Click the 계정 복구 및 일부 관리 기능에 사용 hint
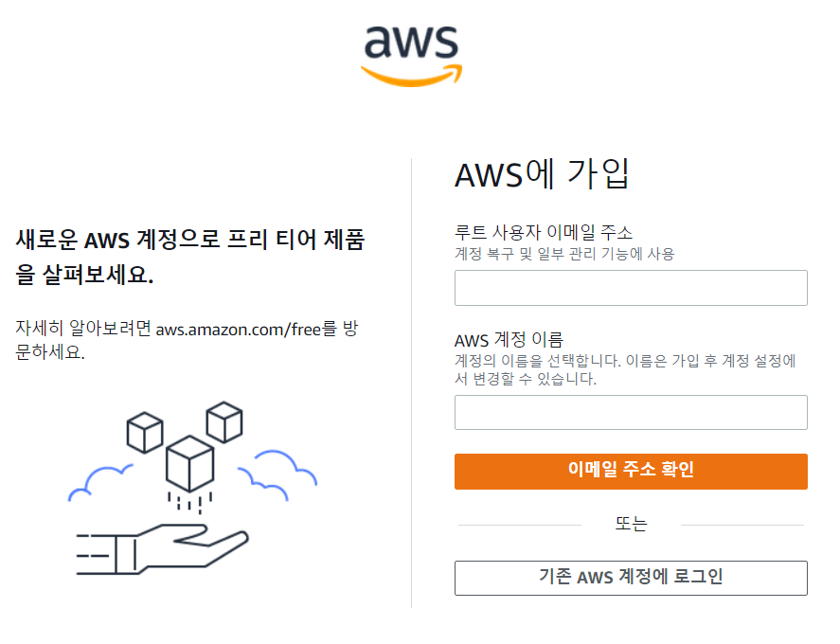Screen dimensions: 840x644 pos(564,254)
